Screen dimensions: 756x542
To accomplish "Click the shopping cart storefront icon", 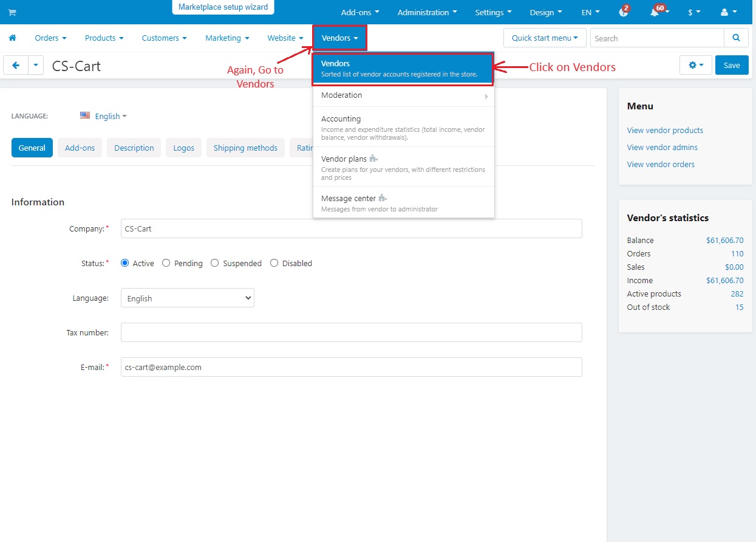I will click(x=12, y=12).
